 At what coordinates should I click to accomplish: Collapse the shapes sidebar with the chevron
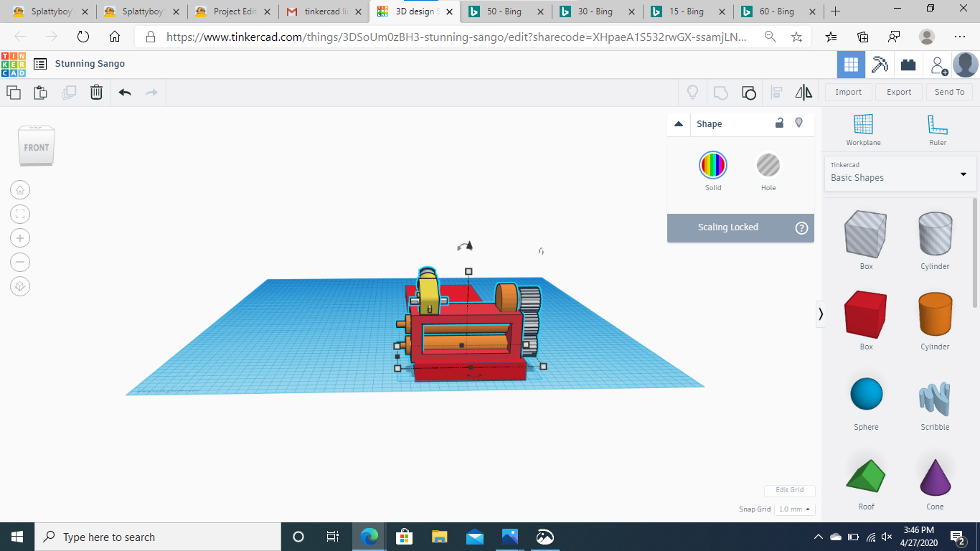(x=821, y=314)
